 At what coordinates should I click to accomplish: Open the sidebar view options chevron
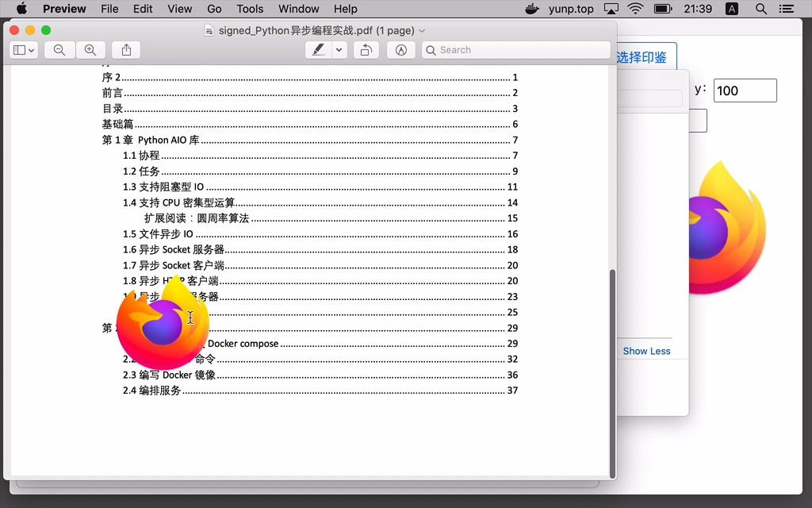coord(33,50)
